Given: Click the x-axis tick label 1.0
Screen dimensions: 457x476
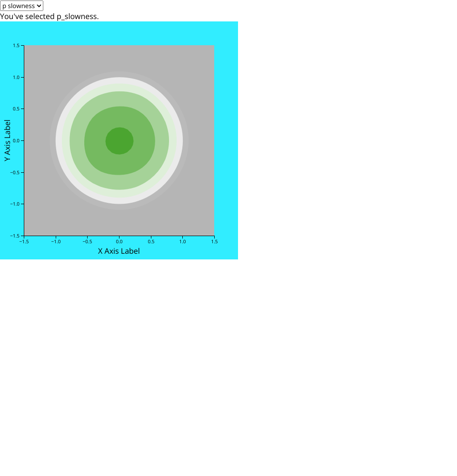Looking at the screenshot, I should [x=182, y=241].
